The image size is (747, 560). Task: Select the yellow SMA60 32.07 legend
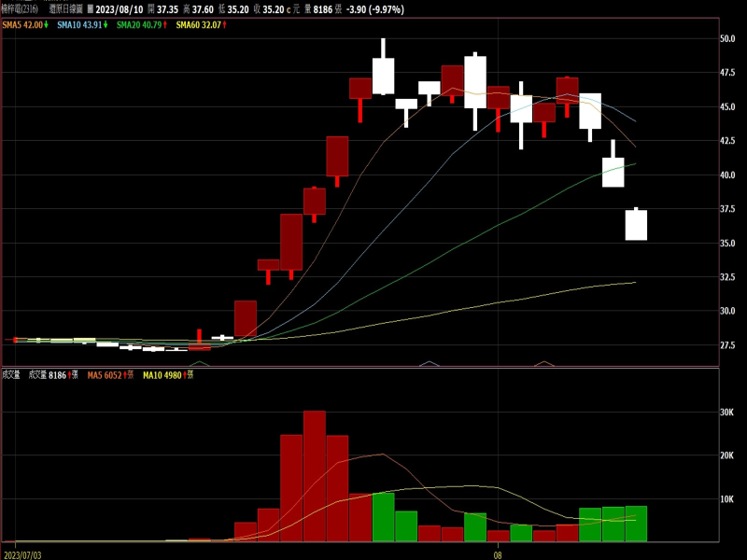[197, 25]
